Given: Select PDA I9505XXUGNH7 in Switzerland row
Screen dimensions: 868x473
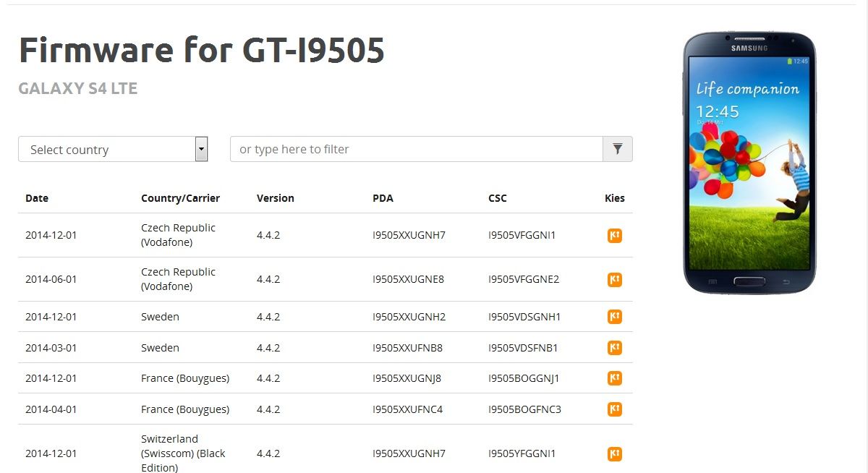Looking at the screenshot, I should point(409,454).
